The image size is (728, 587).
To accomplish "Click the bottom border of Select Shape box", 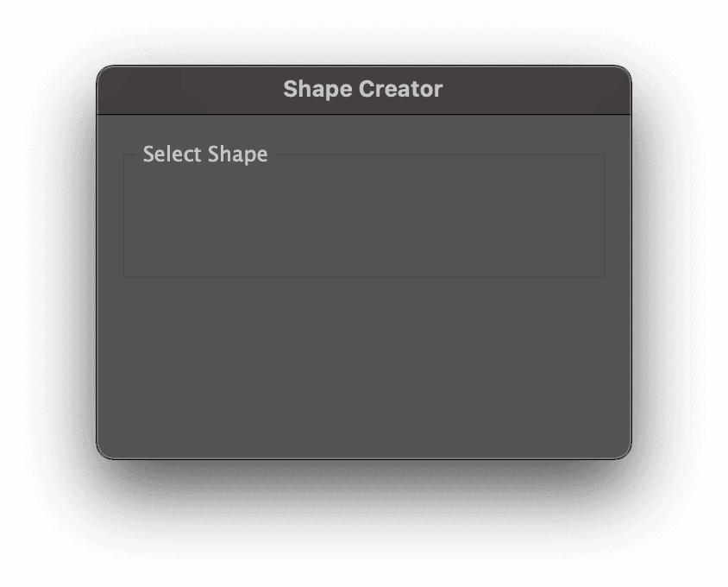I will pos(364,276).
